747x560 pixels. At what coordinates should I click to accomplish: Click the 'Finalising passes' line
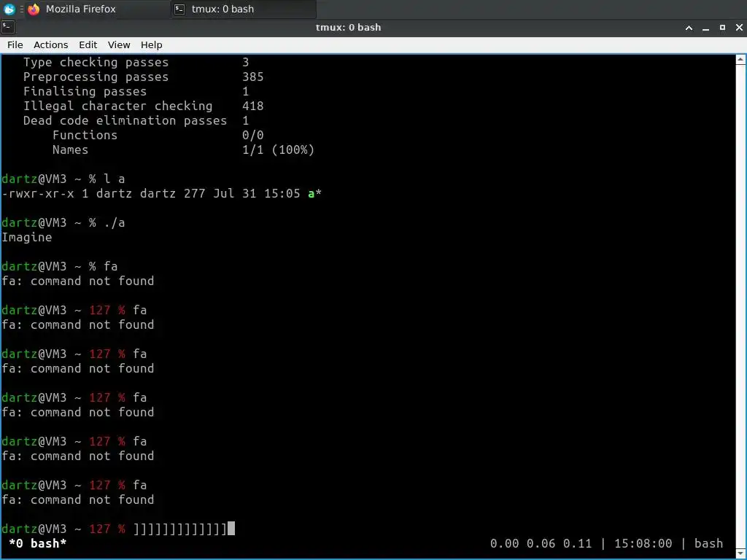coord(136,91)
